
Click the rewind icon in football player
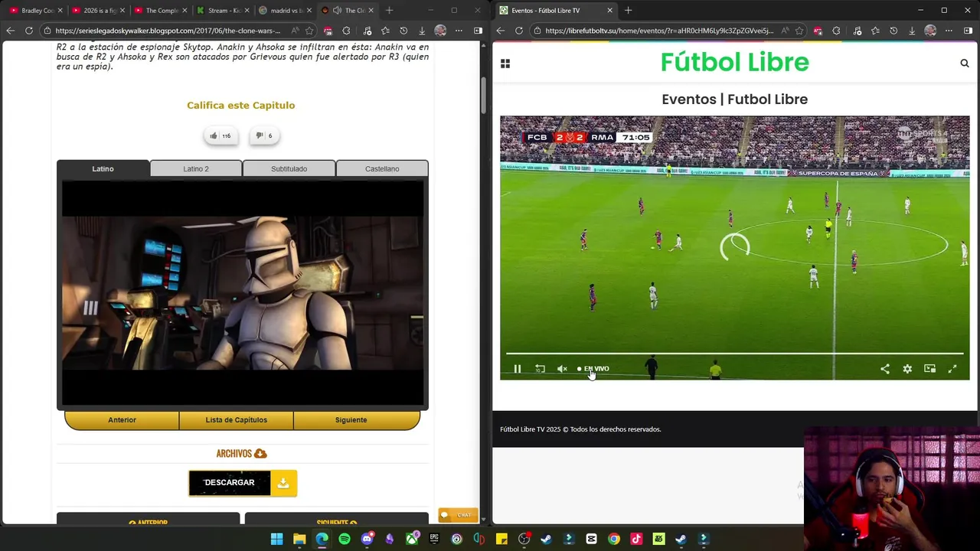coord(540,369)
